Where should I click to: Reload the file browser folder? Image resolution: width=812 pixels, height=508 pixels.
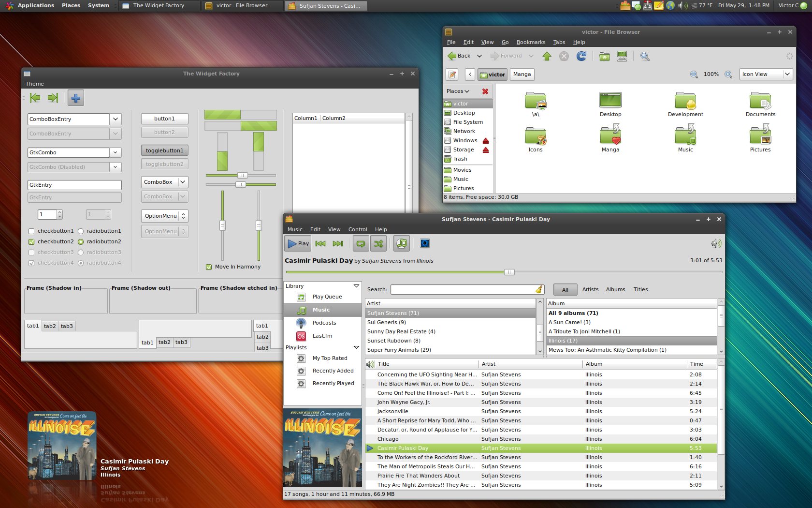[581, 56]
